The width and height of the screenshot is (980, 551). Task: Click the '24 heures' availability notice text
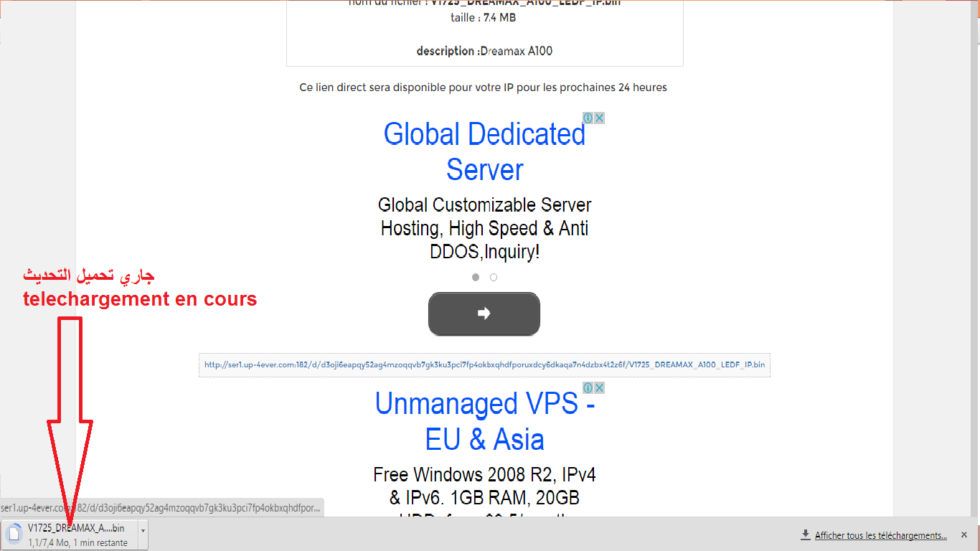tap(484, 88)
